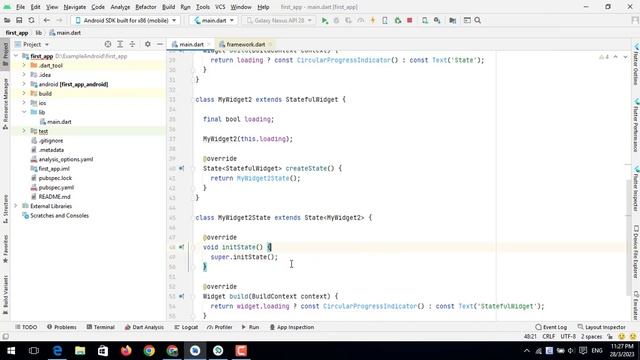Open the device selector 'Android SDK built for x86'
640x360 pixels.
click(x=126, y=20)
